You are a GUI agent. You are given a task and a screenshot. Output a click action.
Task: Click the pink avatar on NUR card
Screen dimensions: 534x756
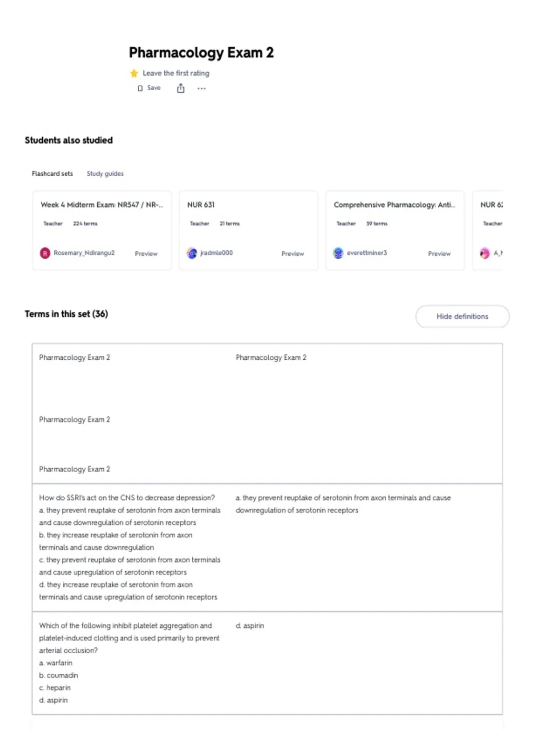click(485, 253)
